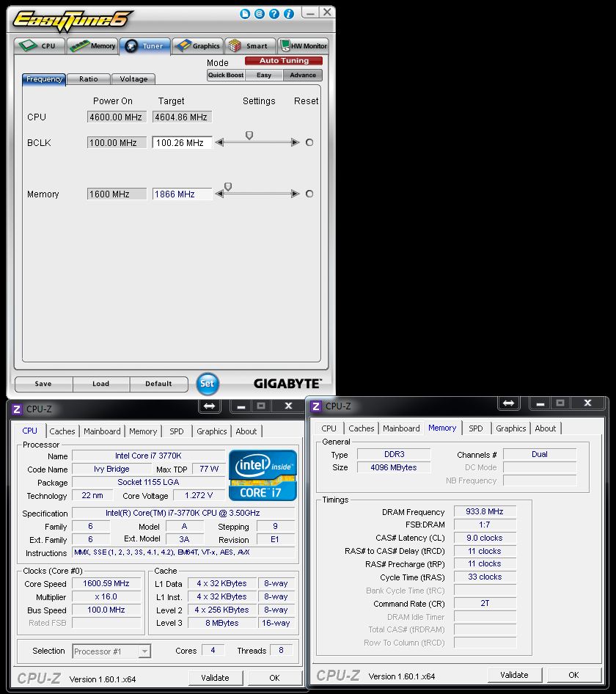Open About tab in right CPU-Z window
The height and width of the screenshot is (694, 616).
(545, 428)
